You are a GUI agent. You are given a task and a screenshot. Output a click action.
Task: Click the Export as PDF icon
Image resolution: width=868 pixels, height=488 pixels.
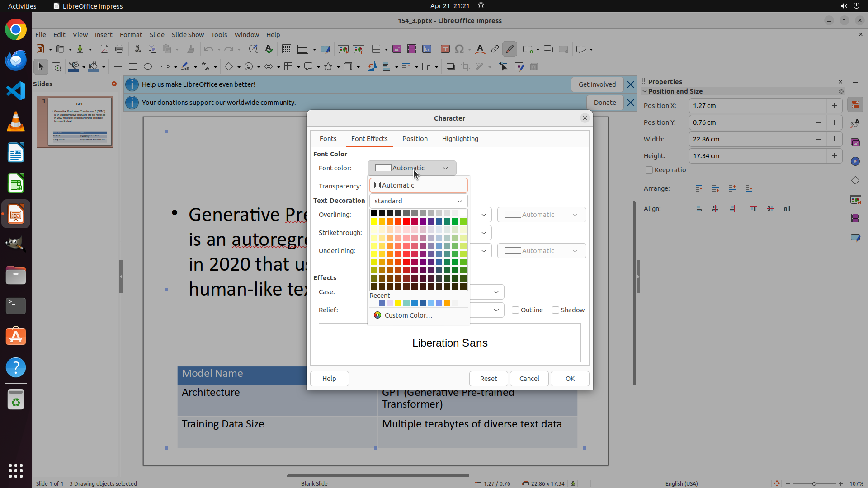point(104,49)
